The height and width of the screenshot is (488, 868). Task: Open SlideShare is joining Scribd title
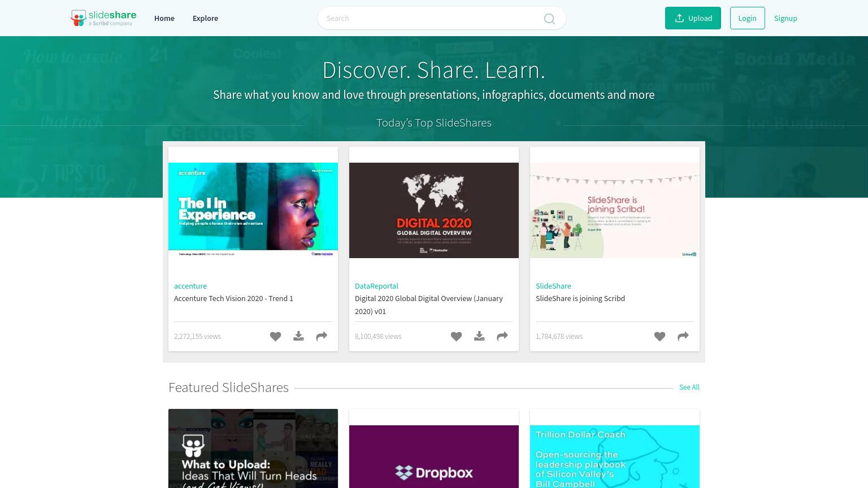pos(580,298)
